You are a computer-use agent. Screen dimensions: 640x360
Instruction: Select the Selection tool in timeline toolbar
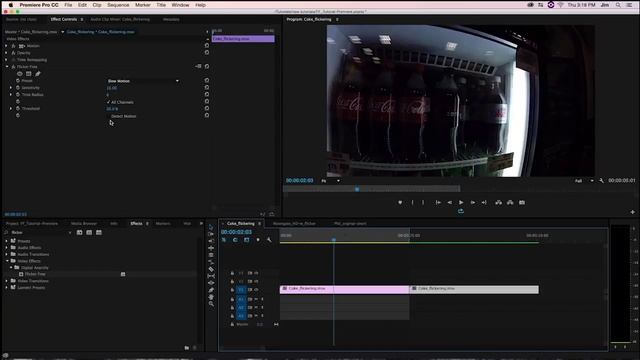(x=211, y=227)
